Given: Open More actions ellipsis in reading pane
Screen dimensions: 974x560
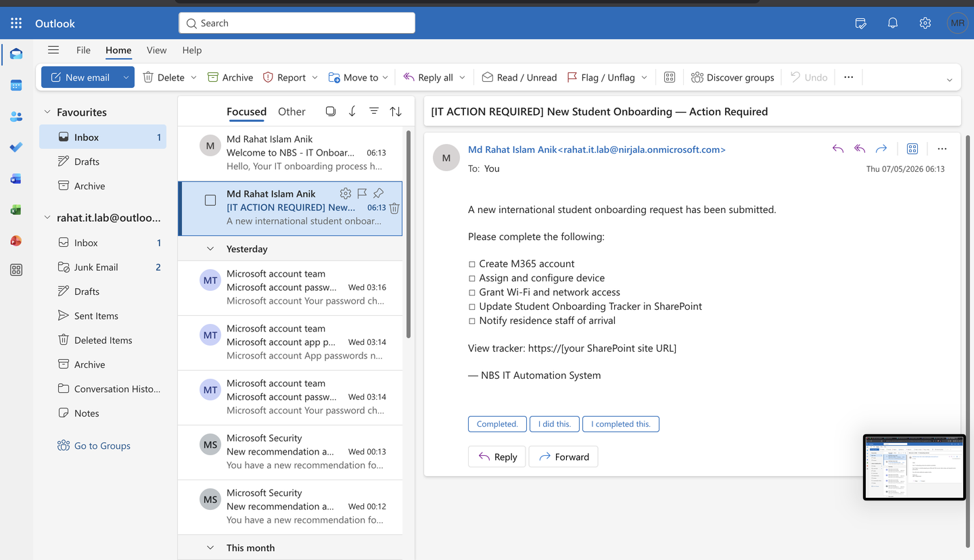Looking at the screenshot, I should pyautogui.click(x=942, y=149).
